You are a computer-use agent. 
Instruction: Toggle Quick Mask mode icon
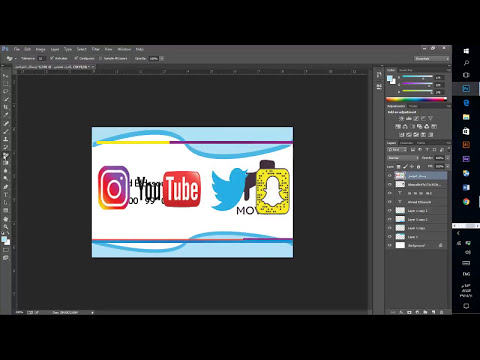click(6, 250)
